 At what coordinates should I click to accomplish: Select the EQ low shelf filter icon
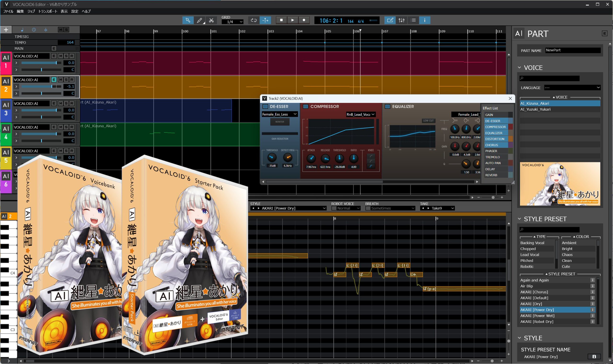click(455, 120)
